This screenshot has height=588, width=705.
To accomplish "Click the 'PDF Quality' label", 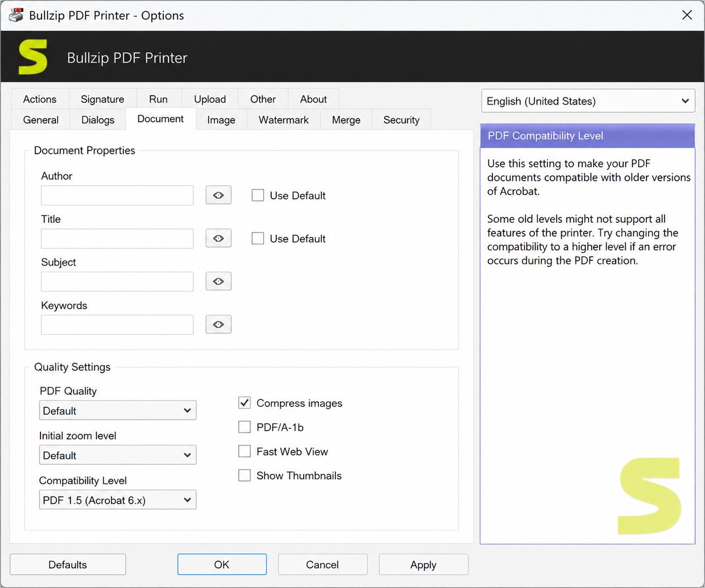I will point(68,391).
